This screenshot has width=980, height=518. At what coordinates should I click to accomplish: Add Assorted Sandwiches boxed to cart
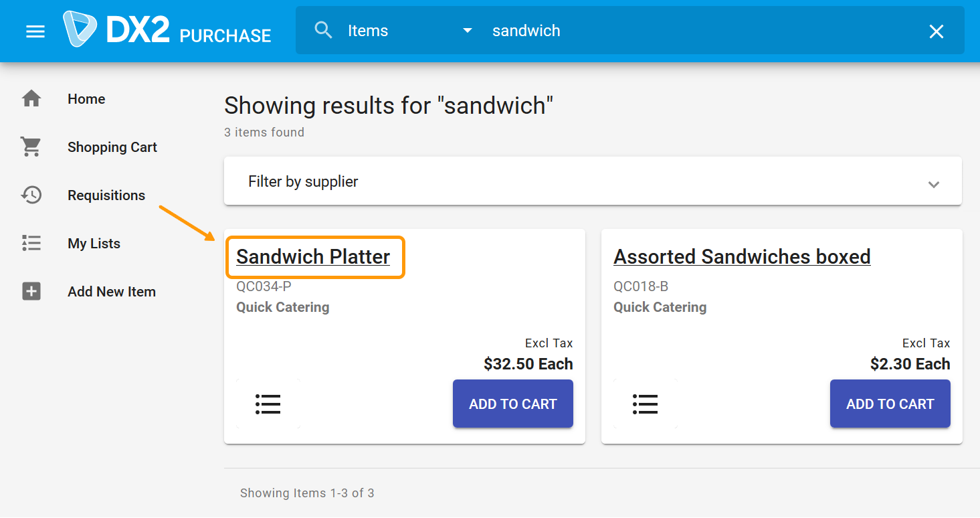pos(890,404)
